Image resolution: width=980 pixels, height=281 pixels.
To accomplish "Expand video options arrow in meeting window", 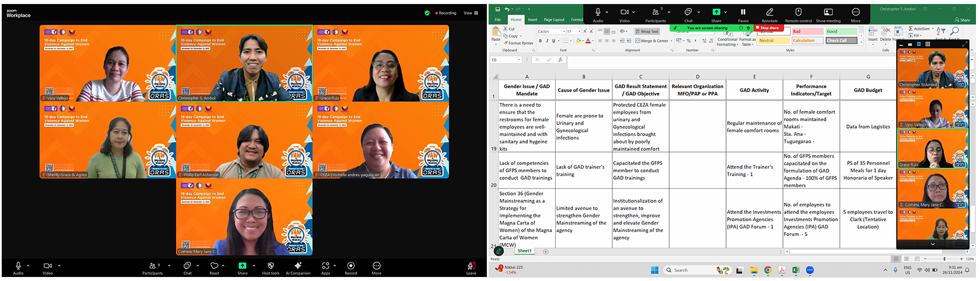I will (x=59, y=266).
